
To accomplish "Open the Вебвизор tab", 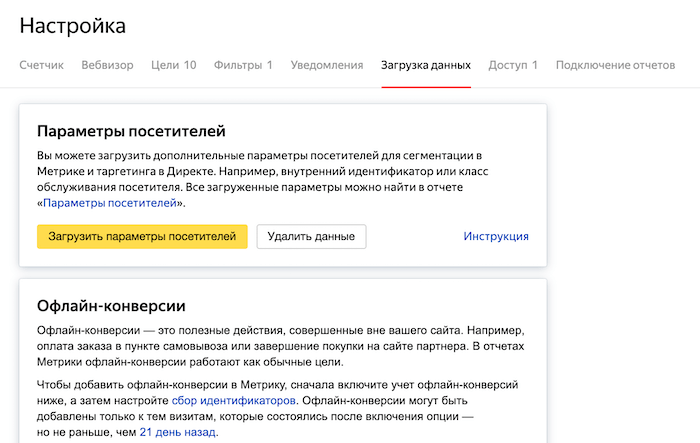I will tap(107, 66).
